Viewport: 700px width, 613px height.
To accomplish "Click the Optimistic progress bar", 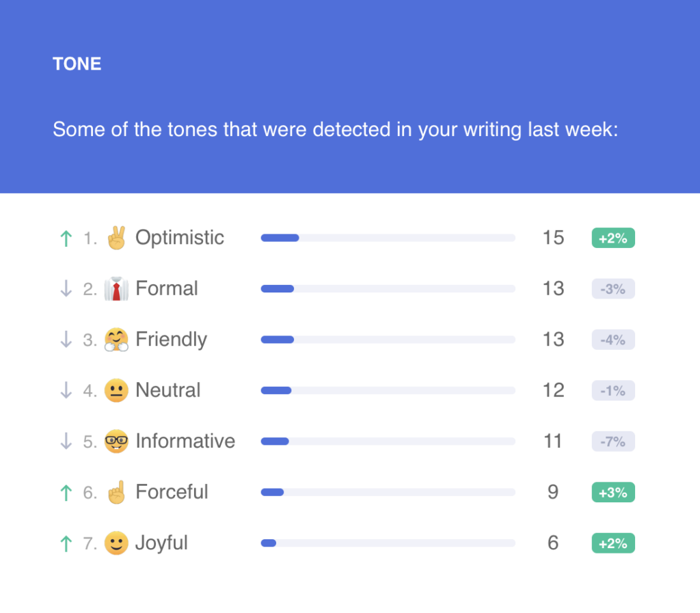I will [388, 238].
